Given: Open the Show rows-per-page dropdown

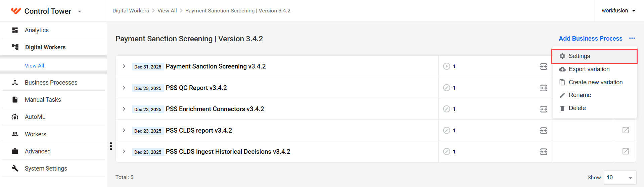Looking at the screenshot, I should (x=620, y=178).
